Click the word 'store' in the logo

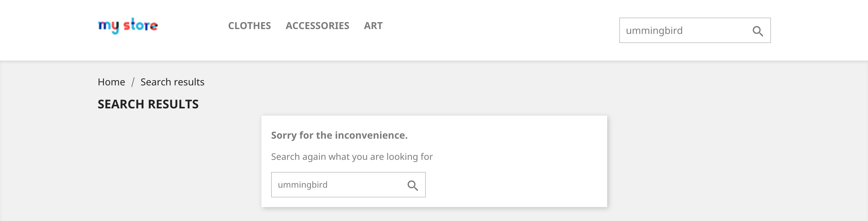point(140,25)
